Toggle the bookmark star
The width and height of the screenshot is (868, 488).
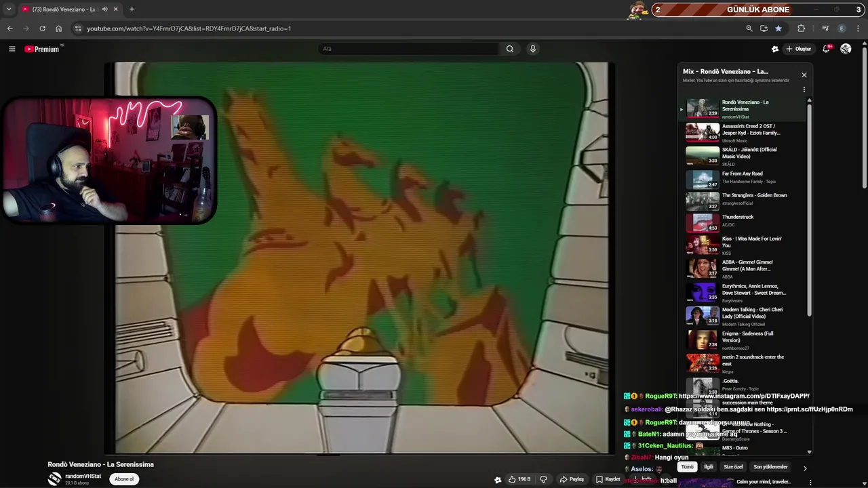pos(778,28)
